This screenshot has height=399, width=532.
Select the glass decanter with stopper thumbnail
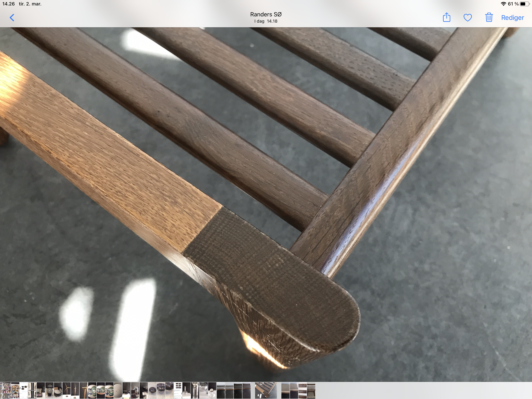click(212, 390)
